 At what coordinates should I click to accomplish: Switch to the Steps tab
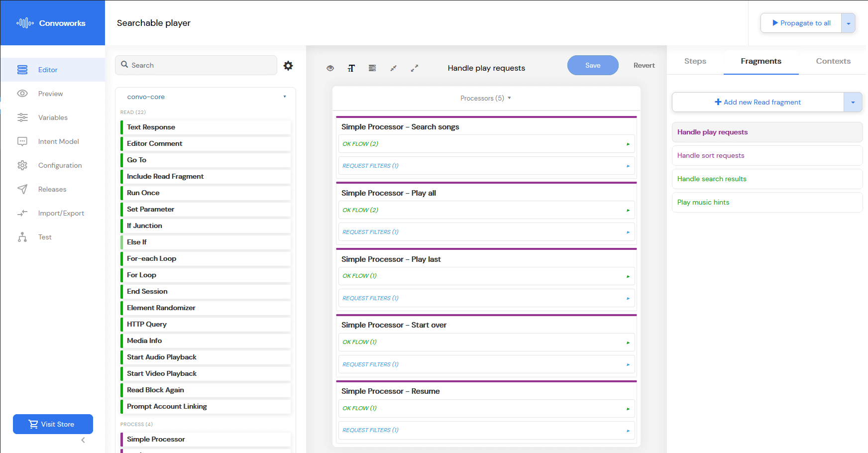pyautogui.click(x=695, y=61)
